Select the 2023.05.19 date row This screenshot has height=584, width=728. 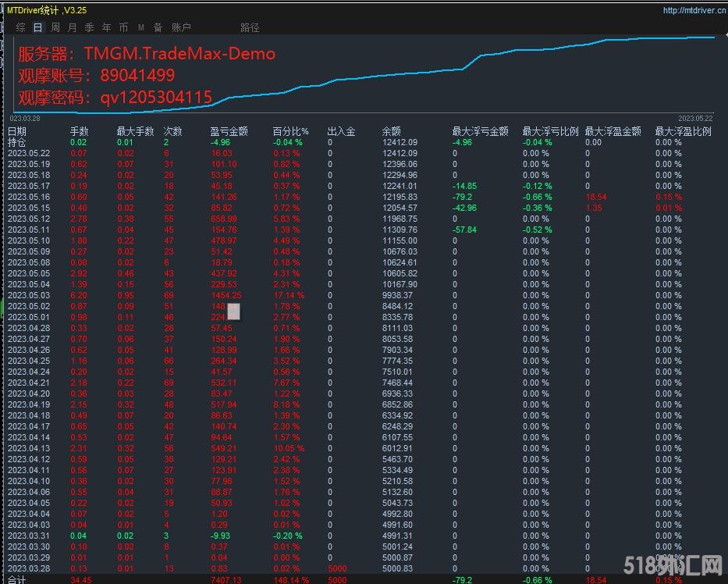[x=29, y=164]
